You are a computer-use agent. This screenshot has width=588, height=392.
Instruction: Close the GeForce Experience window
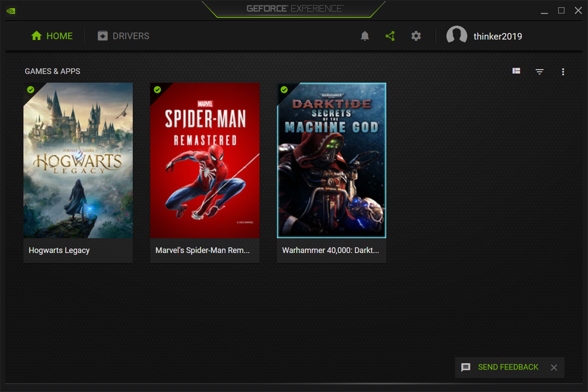578,11
